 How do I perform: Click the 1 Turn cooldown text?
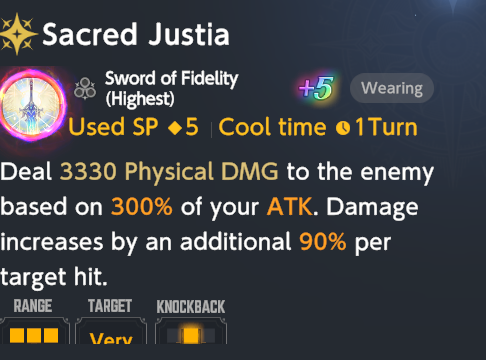pos(386,127)
